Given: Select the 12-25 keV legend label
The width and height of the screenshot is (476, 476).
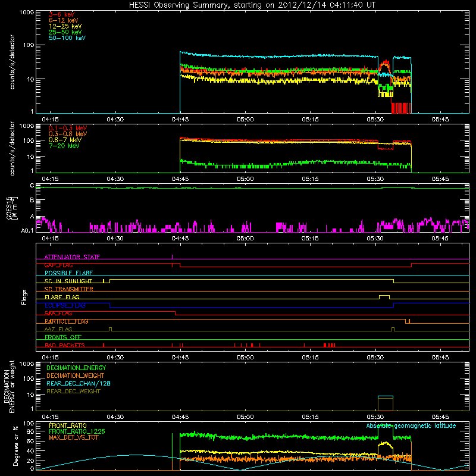Looking at the screenshot, I should coord(65,26).
